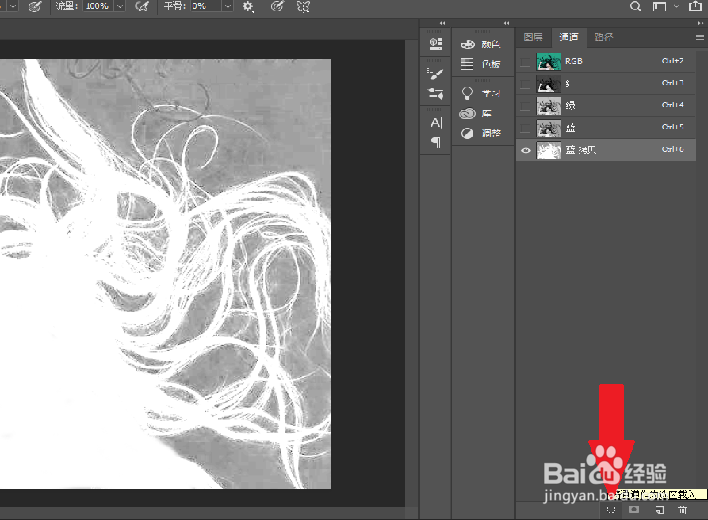This screenshot has width=708, height=520.
Task: Toggle pressure for size icon
Action: [x=277, y=6]
